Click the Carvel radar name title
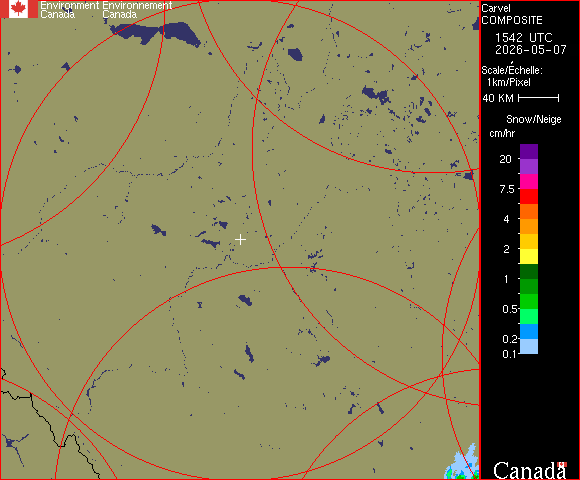The width and height of the screenshot is (580, 480). click(496, 8)
